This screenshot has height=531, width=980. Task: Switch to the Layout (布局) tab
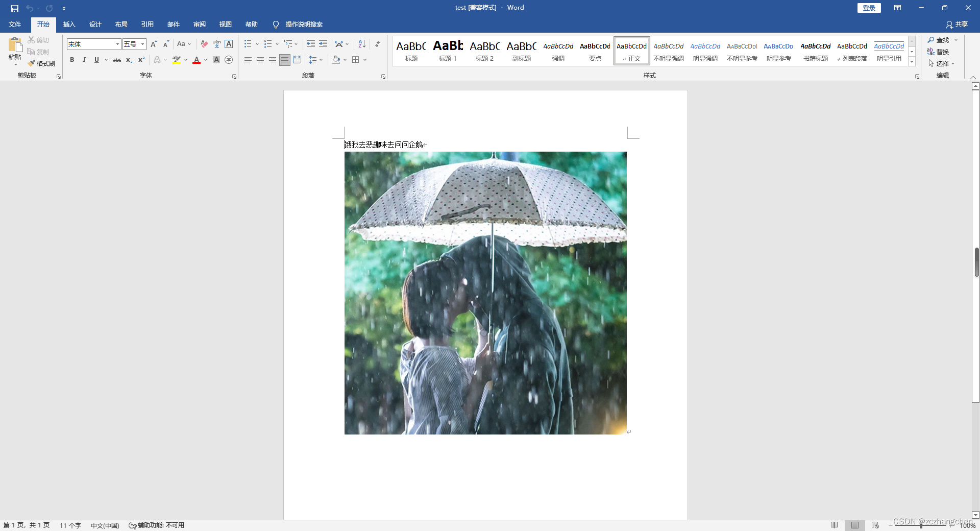[x=121, y=25]
